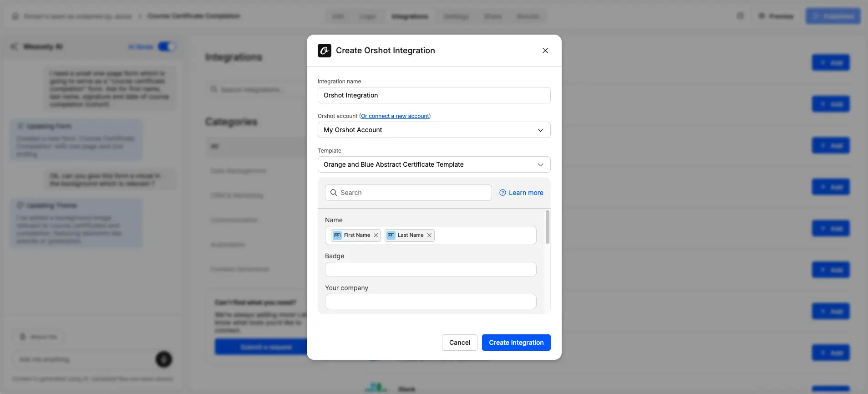The image size is (868, 394).
Task: Focus the Search field in the mapping panel
Action: coord(408,193)
